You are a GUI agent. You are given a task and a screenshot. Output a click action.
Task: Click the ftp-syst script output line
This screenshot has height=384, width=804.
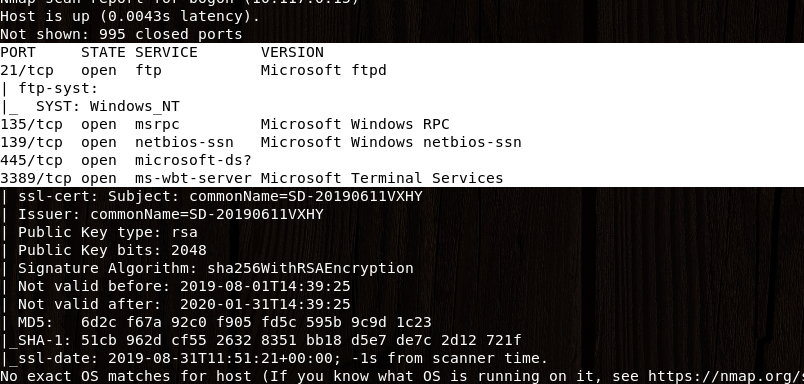point(49,88)
